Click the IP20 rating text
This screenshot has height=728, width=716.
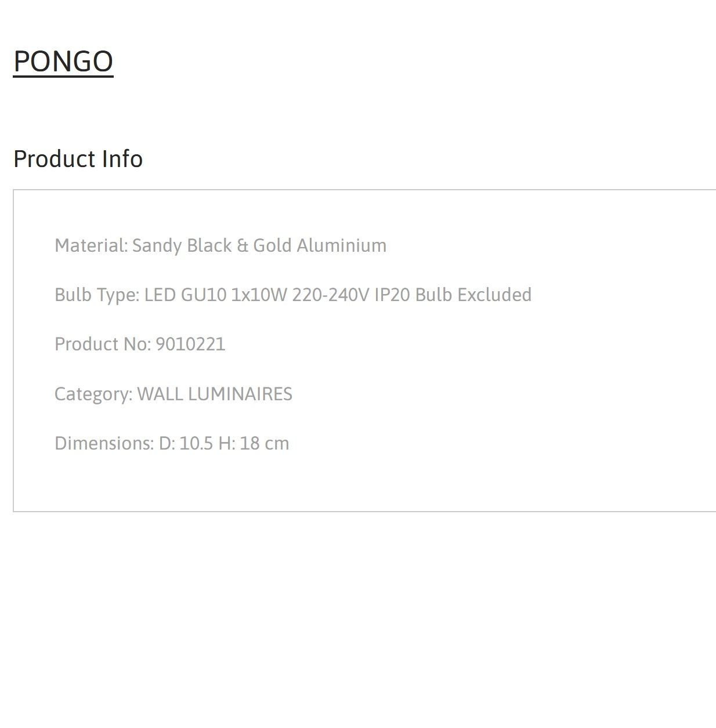click(392, 295)
